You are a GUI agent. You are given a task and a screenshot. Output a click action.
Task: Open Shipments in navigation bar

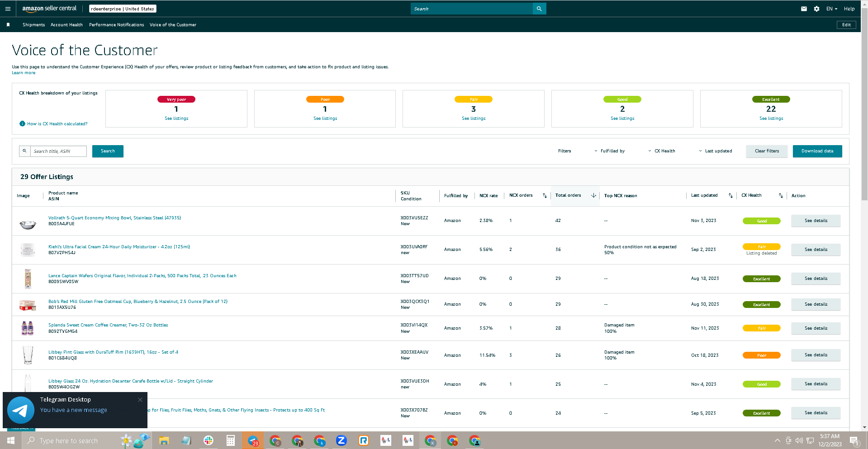point(34,25)
